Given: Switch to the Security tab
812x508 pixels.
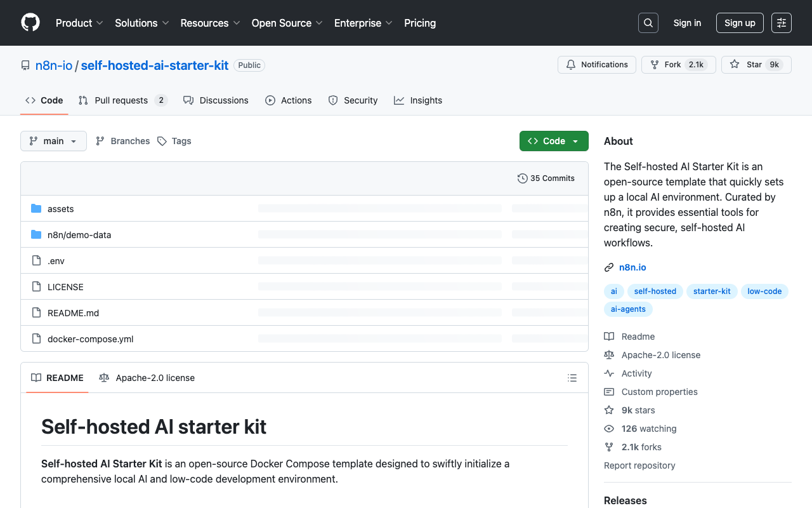Looking at the screenshot, I should (353, 100).
